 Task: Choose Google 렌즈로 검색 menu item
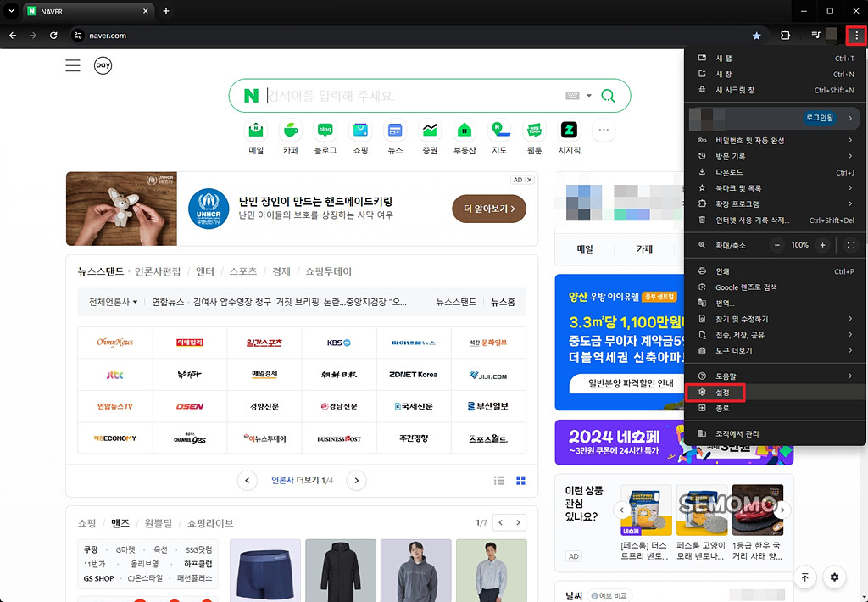point(775,287)
